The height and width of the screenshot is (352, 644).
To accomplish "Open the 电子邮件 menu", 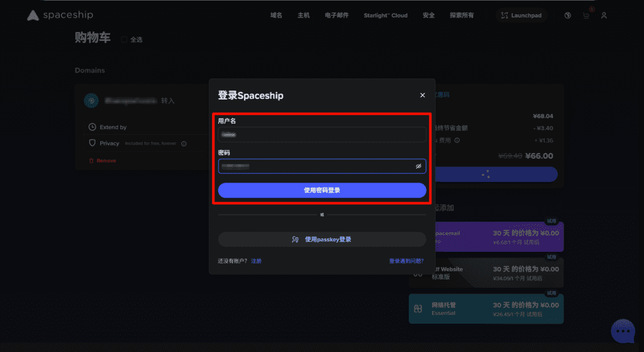I will tap(337, 15).
